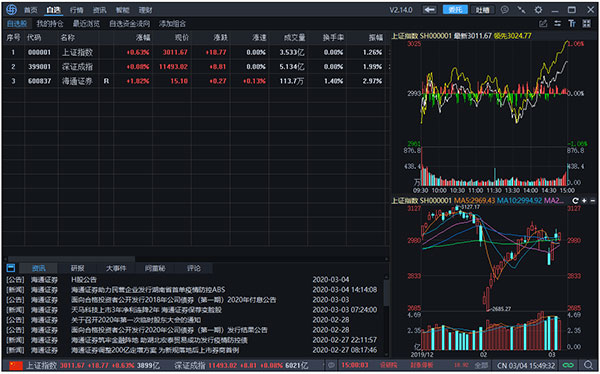Open the 资讯 top menu
This screenshot has width=600, height=374.
click(99, 10)
